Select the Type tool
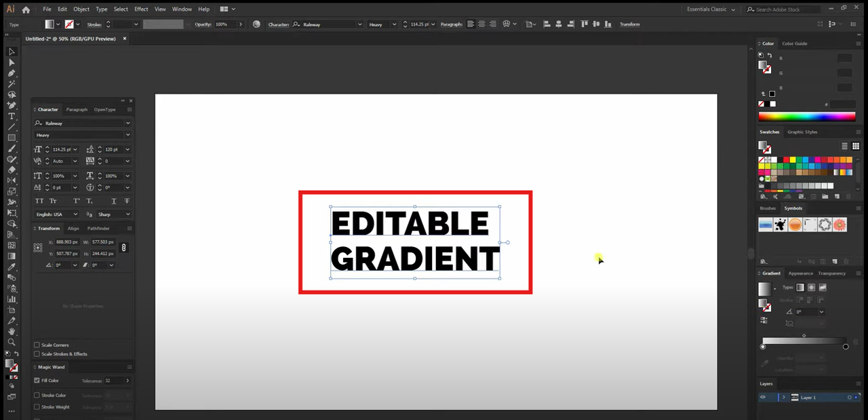 pos(12,116)
